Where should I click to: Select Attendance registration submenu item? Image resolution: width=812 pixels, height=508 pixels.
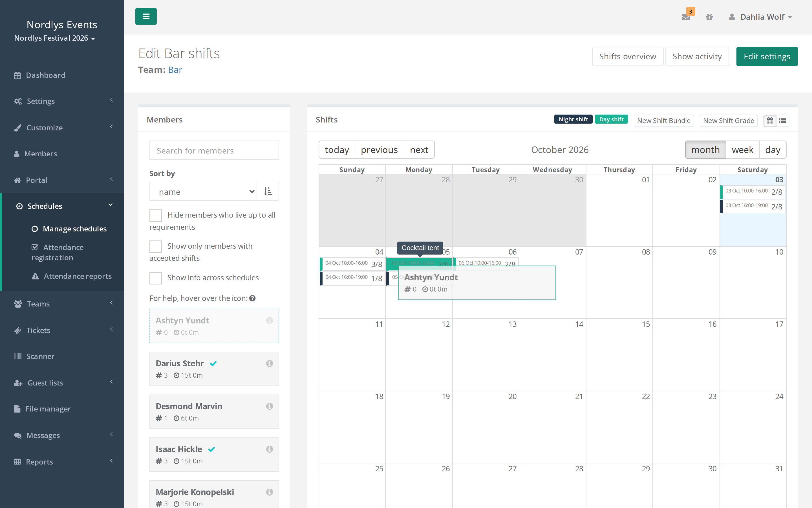tap(58, 252)
